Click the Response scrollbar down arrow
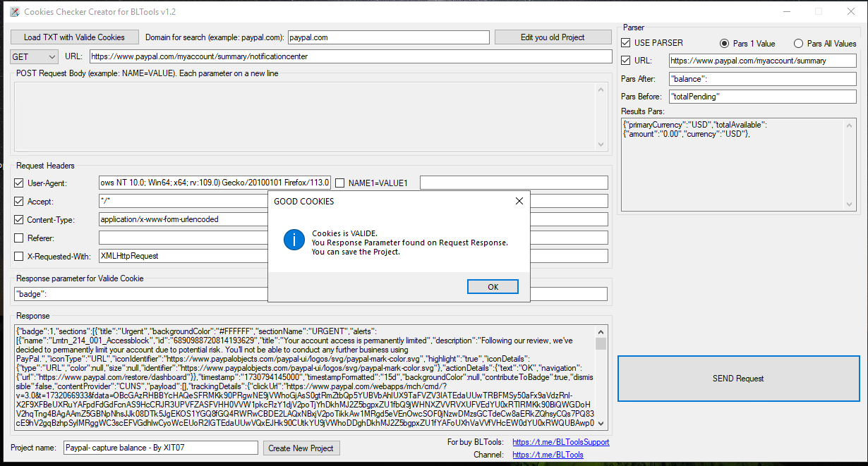 pyautogui.click(x=601, y=423)
